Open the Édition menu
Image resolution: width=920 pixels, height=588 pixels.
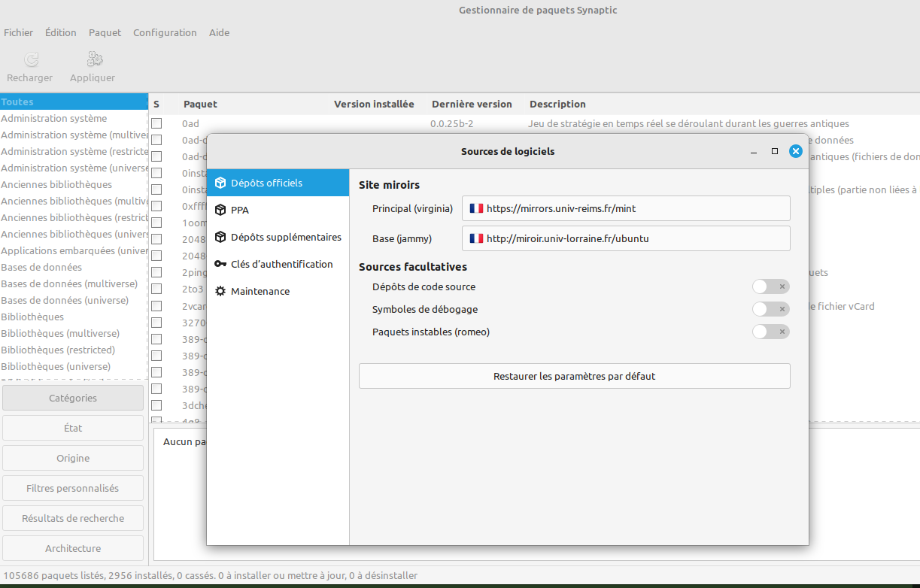[x=60, y=32]
